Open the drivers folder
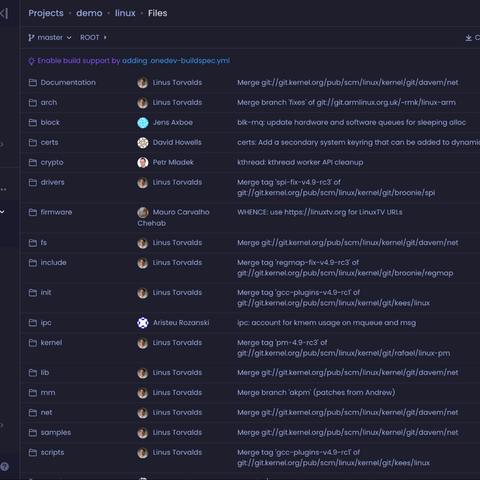Screen dimensions: 480x480 point(52,182)
